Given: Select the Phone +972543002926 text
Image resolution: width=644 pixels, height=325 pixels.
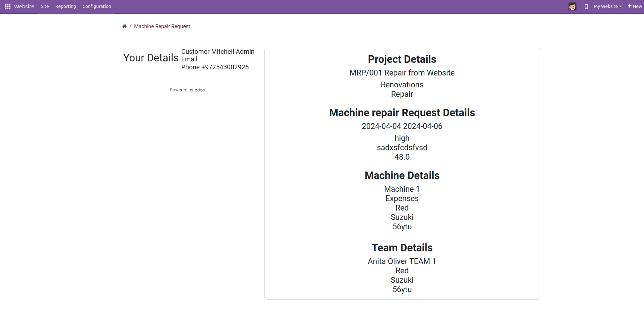Looking at the screenshot, I should click(x=215, y=67).
